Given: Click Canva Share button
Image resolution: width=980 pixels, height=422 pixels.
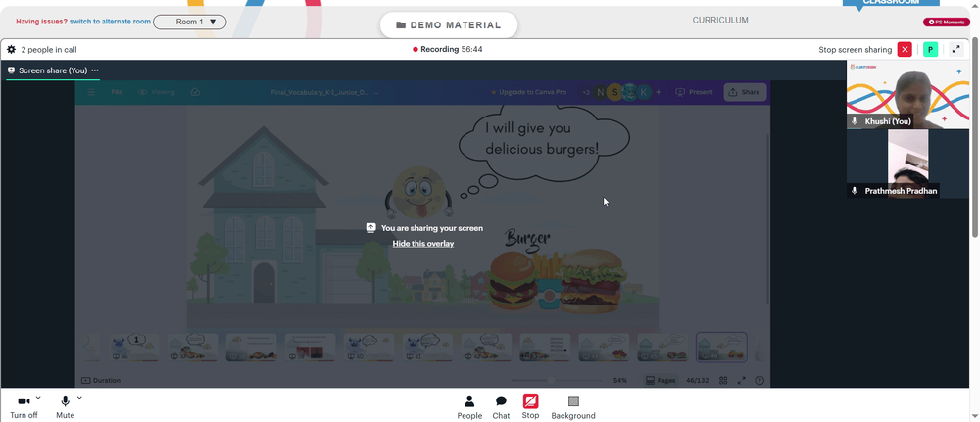Looking at the screenshot, I should pos(745,92).
